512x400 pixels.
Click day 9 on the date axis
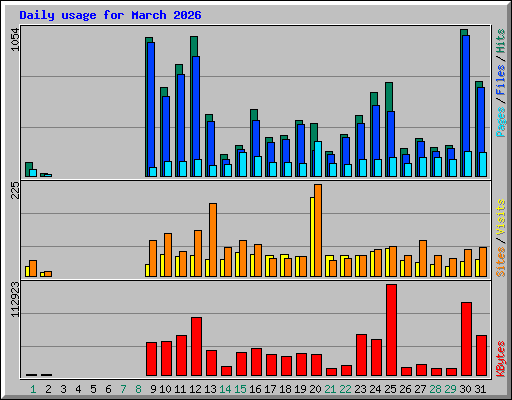pyautogui.click(x=153, y=389)
